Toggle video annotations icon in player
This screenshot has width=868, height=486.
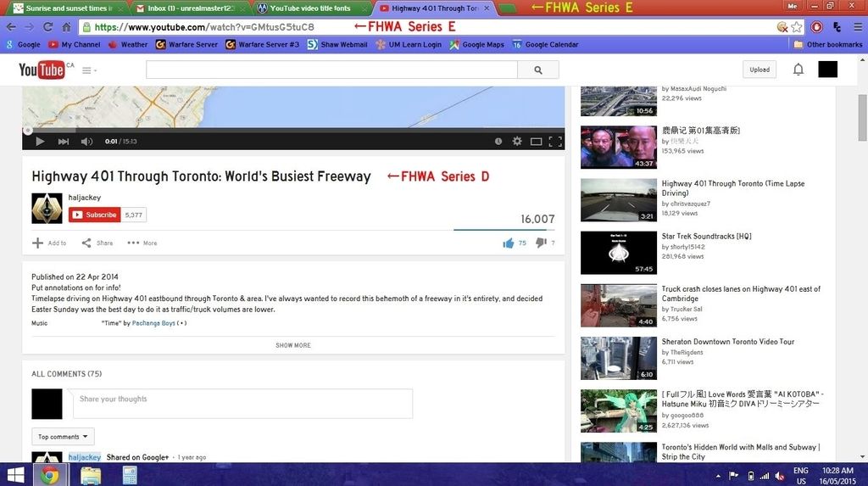498,142
